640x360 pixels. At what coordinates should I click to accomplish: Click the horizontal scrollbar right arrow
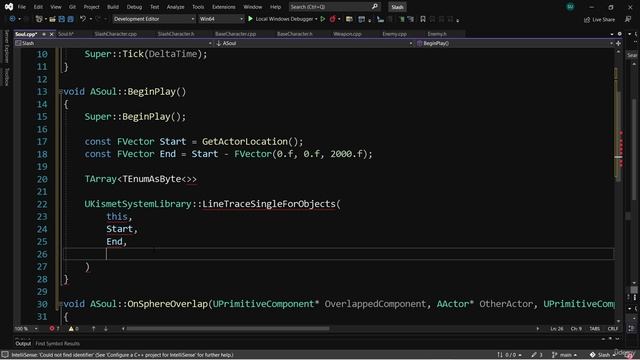(538, 329)
